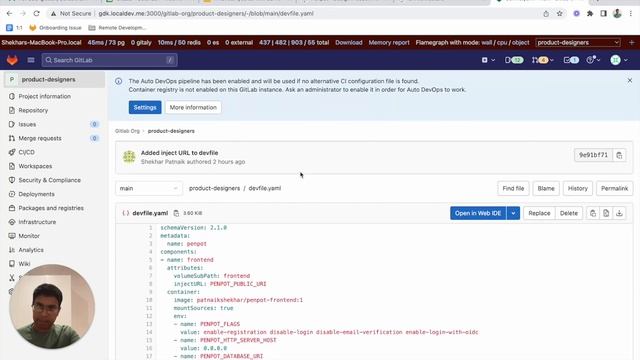Viewport: 640px width, 360px height.
Task: Open product-designers breadcrumb link
Action: [171, 131]
